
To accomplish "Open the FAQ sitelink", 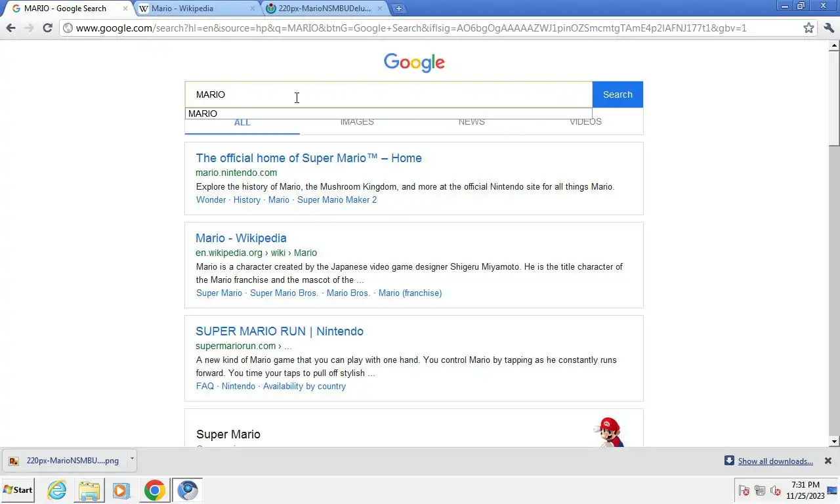I will (205, 386).
